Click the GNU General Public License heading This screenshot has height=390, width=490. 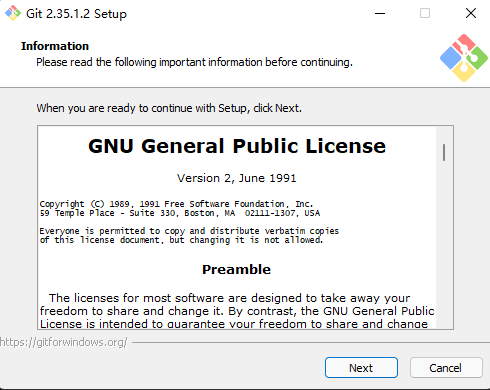(237, 146)
